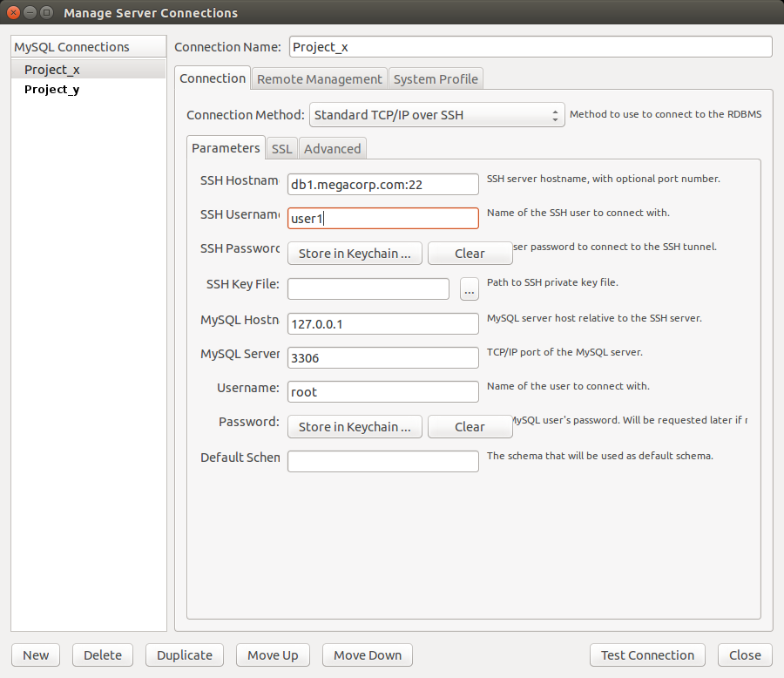Switch to the Remote Management tab
The height and width of the screenshot is (678, 784).
click(x=319, y=79)
